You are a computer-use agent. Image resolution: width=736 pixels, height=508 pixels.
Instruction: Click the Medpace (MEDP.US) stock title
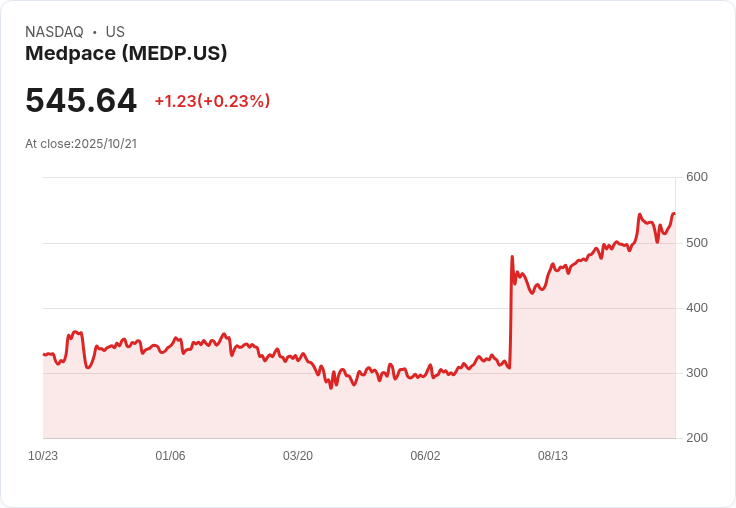[126, 54]
